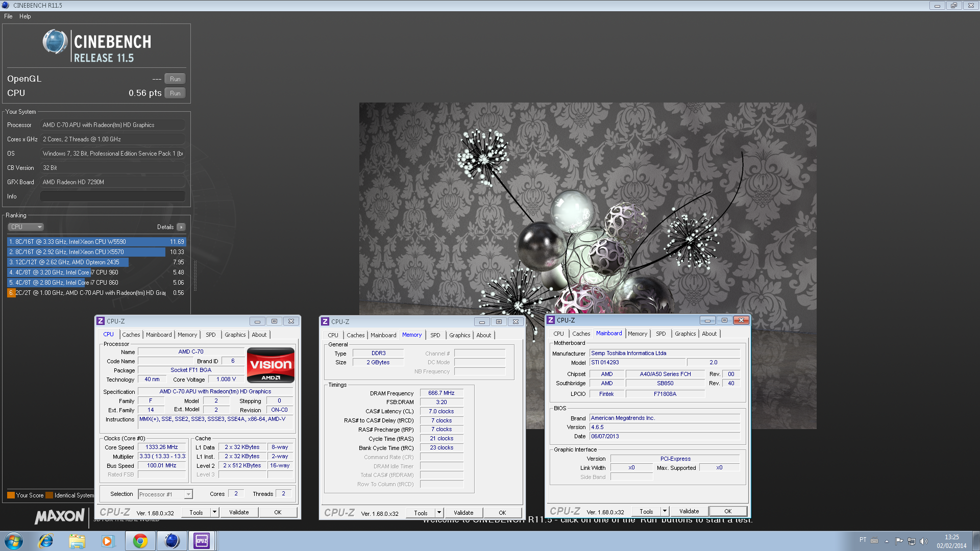Screen dimensions: 980x551
Task: Click the AMD Vision logo
Action: pyautogui.click(x=271, y=365)
